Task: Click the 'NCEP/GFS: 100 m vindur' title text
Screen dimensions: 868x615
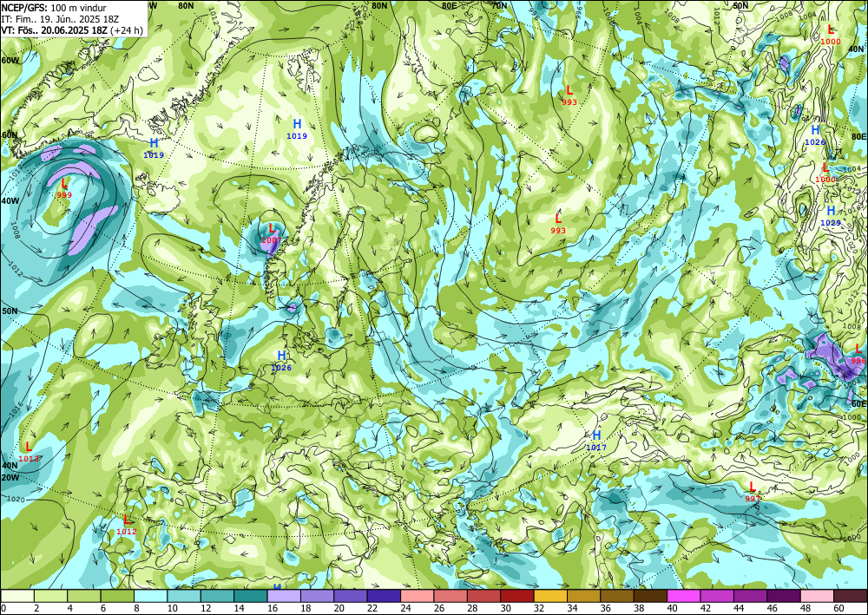Action: [x=54, y=8]
